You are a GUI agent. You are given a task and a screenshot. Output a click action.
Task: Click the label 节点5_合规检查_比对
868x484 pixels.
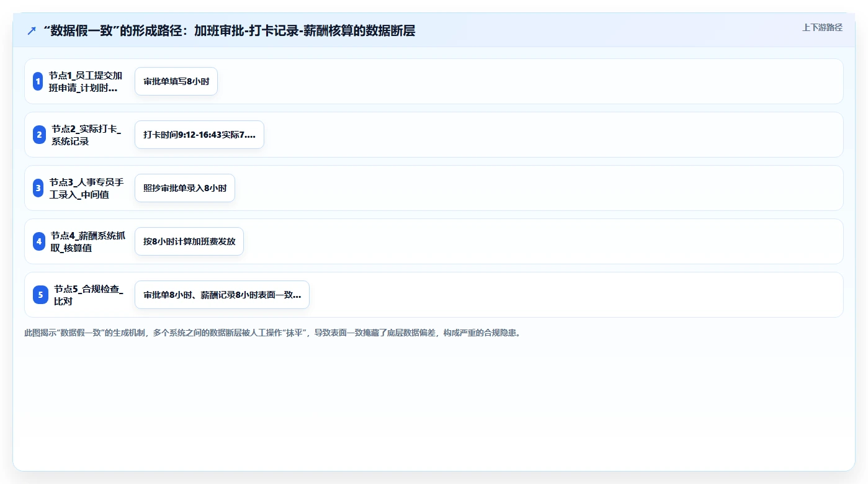coord(89,295)
